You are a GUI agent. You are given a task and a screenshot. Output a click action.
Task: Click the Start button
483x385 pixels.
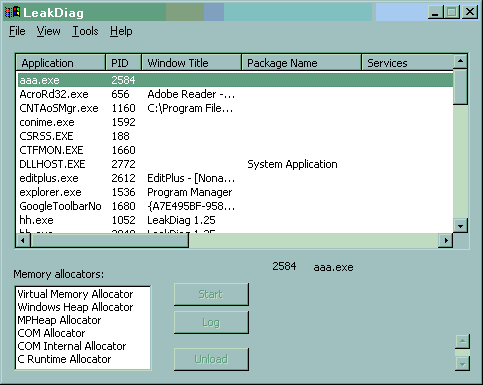pos(211,294)
